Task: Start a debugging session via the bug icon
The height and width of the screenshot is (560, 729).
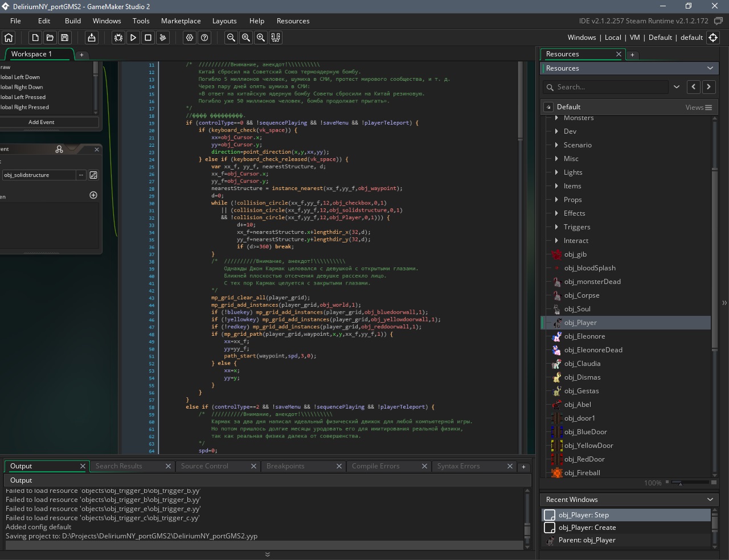Action: (118, 38)
